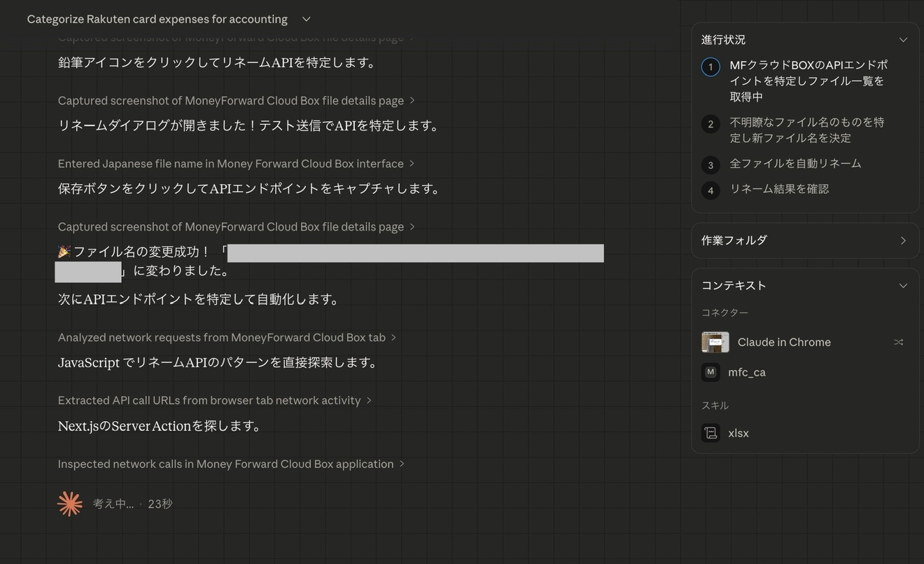Click the 'Next.jsのServer Actionを探します' message

(x=159, y=426)
